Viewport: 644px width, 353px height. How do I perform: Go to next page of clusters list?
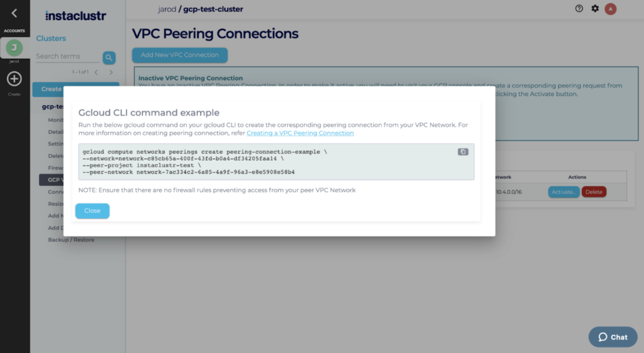click(x=111, y=72)
